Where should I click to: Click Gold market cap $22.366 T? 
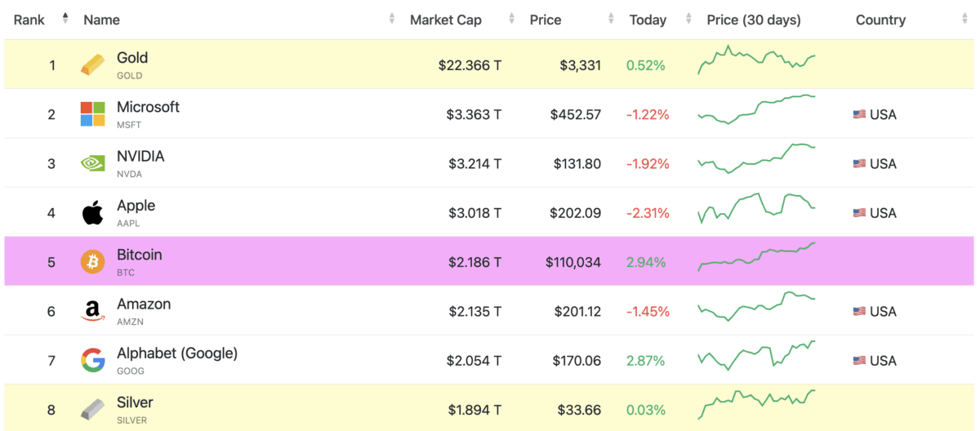[470, 65]
